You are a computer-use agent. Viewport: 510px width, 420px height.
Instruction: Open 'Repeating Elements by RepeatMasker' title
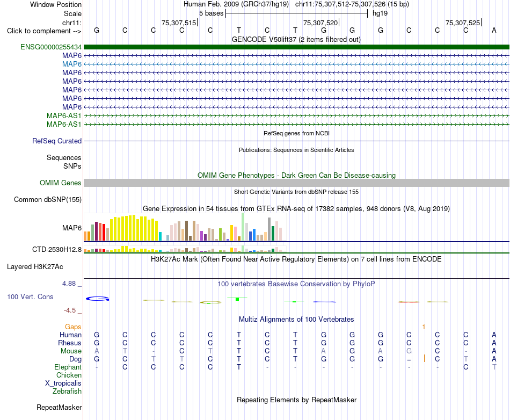point(296,400)
